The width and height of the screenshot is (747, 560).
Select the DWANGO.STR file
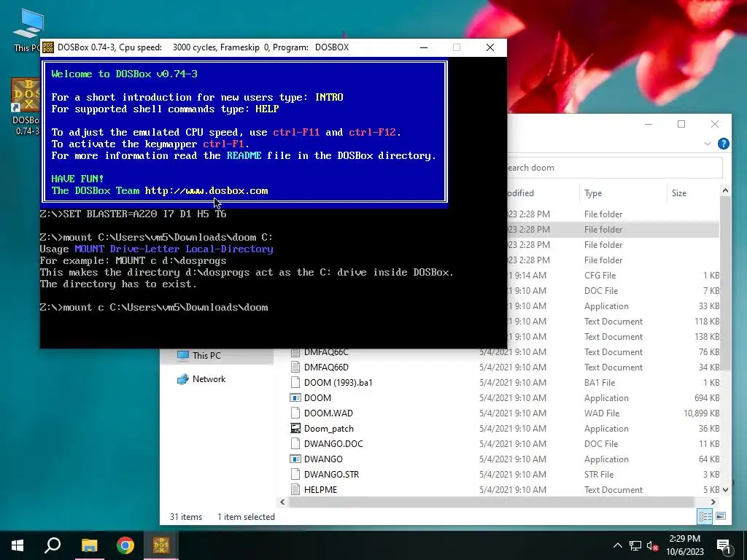point(332,474)
